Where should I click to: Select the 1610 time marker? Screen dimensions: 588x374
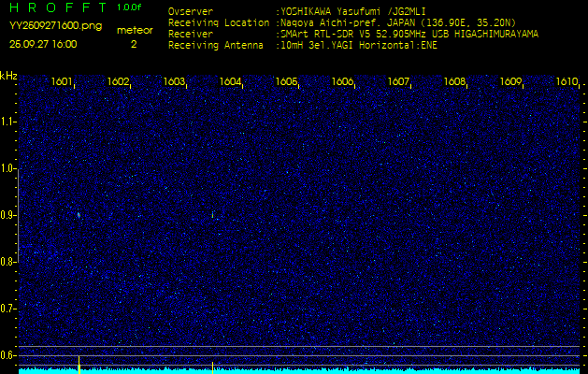tap(566, 82)
